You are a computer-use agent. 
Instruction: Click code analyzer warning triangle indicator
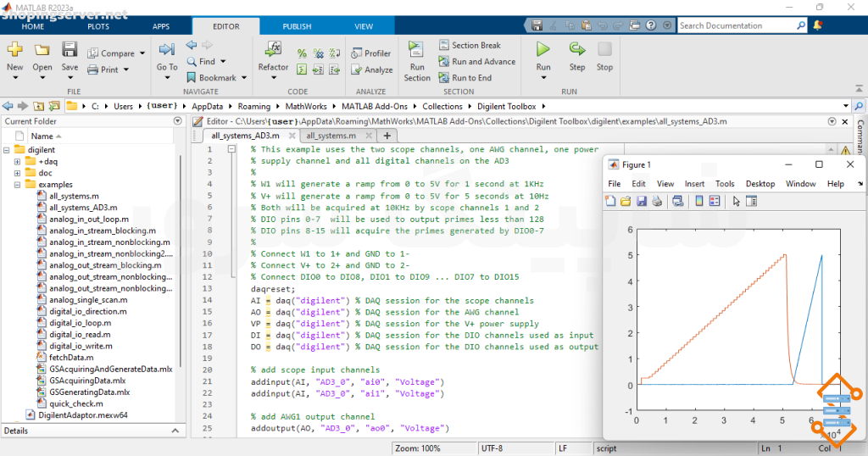(x=845, y=150)
